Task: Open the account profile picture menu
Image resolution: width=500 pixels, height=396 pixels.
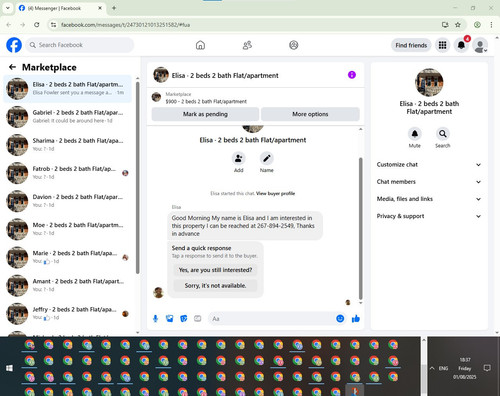Action: point(480,46)
